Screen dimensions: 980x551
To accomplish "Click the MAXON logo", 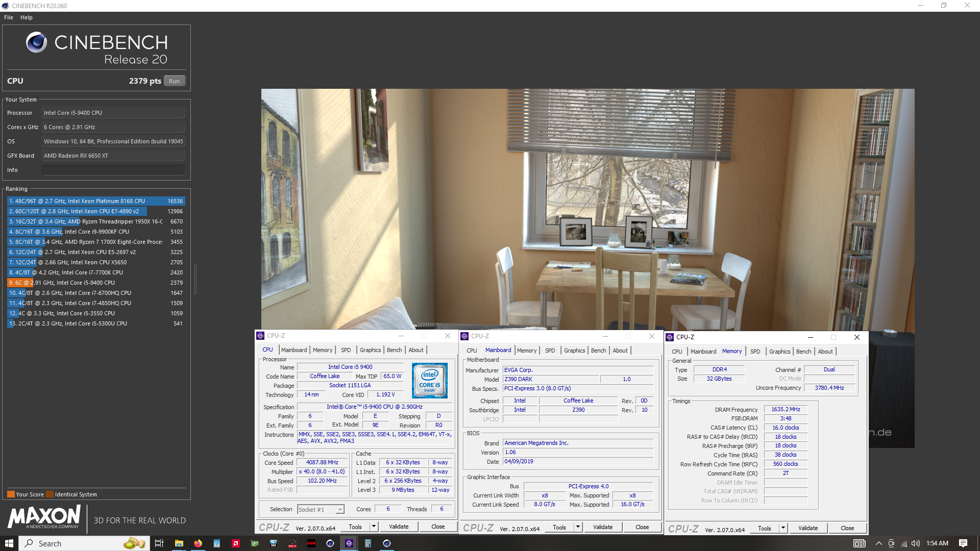I will click(x=44, y=517).
